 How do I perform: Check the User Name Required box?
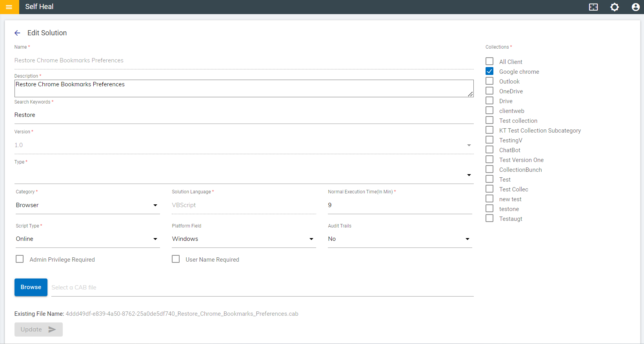tap(176, 259)
